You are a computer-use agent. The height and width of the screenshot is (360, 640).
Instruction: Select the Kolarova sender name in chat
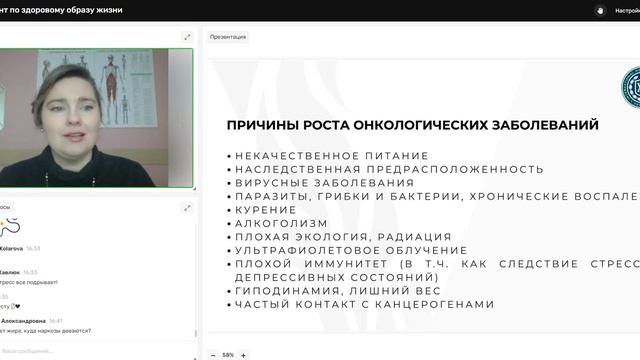(11, 248)
